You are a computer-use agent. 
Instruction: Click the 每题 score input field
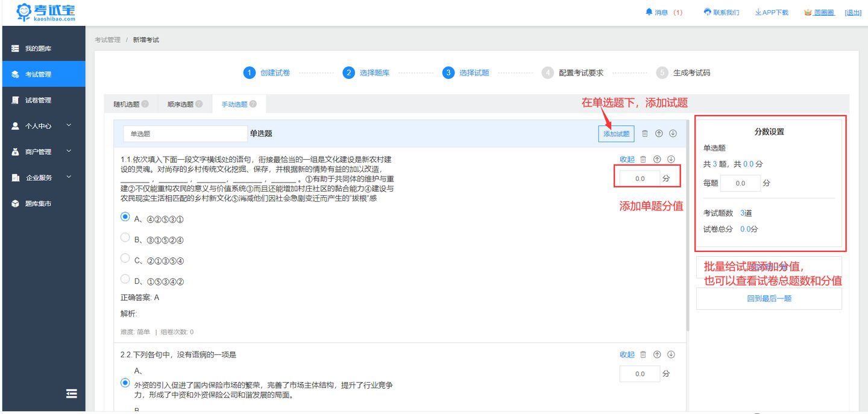coord(740,183)
